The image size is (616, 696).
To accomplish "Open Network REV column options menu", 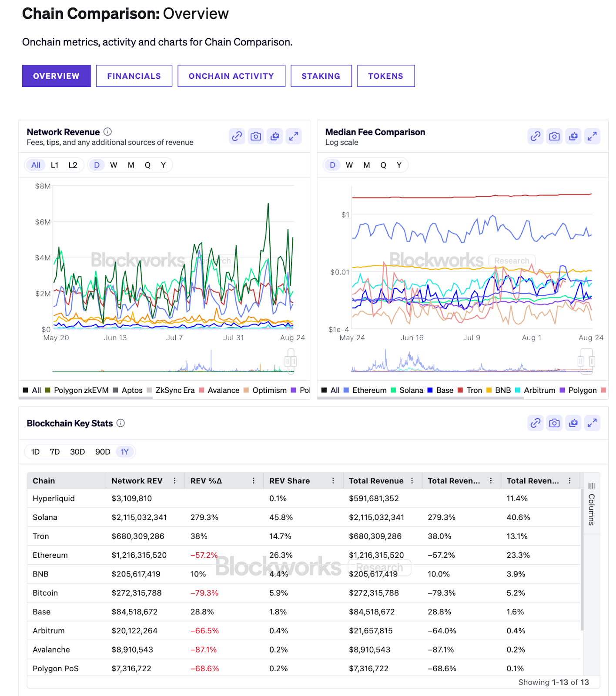I will tap(175, 481).
